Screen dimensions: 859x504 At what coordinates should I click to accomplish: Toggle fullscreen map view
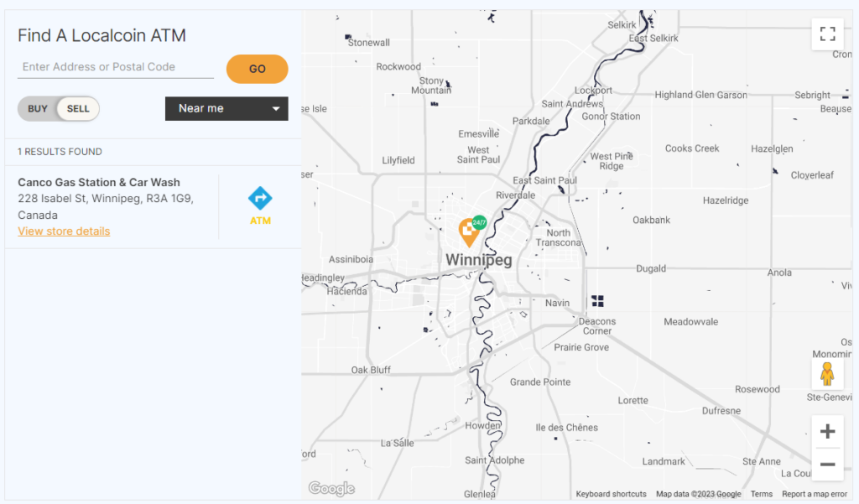[x=827, y=34]
